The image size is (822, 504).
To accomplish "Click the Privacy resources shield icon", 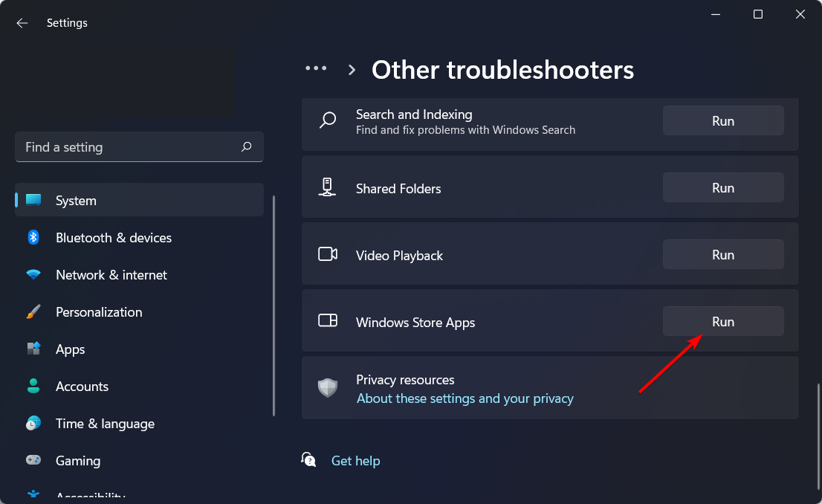I will tap(328, 387).
